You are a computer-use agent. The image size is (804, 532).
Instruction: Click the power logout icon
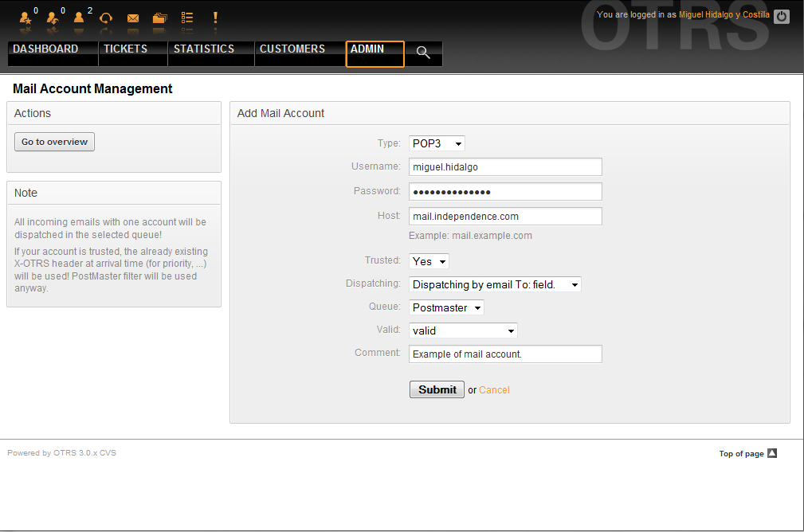click(782, 16)
